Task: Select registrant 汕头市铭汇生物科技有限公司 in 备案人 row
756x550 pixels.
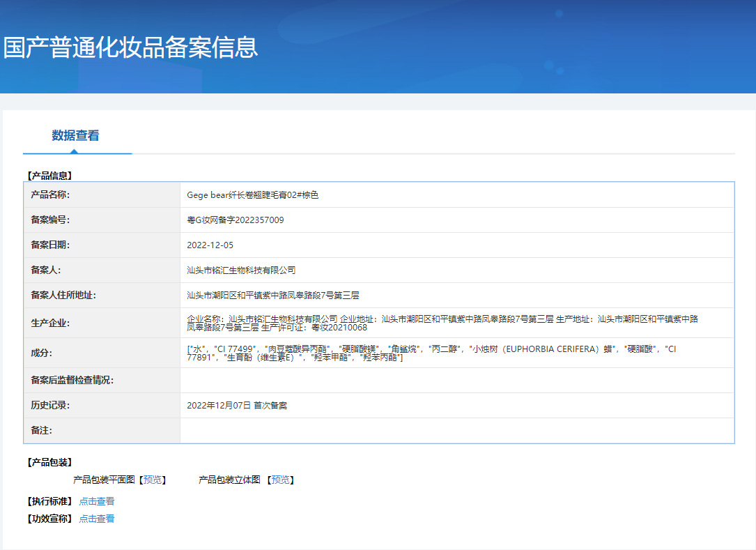Action: [x=242, y=270]
